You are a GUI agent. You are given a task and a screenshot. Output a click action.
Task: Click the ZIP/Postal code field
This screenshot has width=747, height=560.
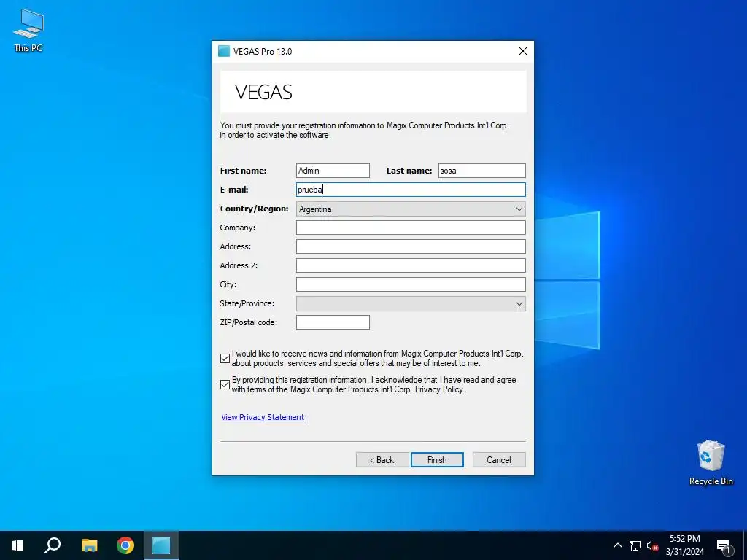coord(333,322)
